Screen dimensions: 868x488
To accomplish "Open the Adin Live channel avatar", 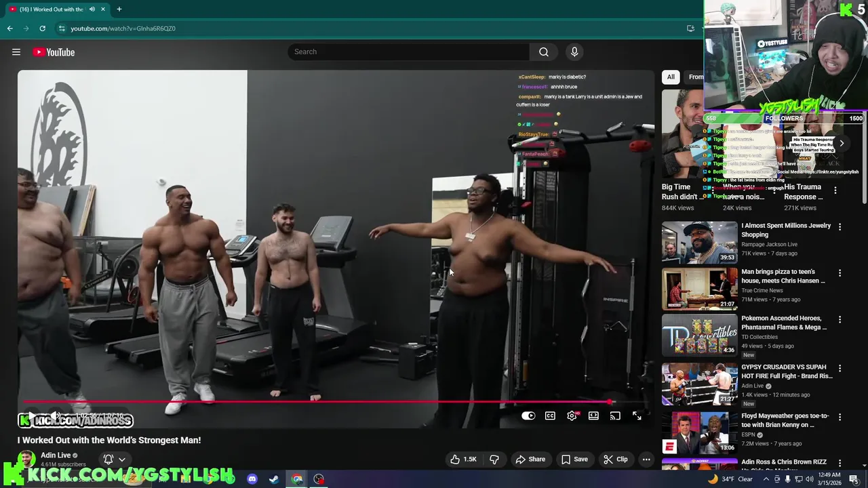I will 26,460.
